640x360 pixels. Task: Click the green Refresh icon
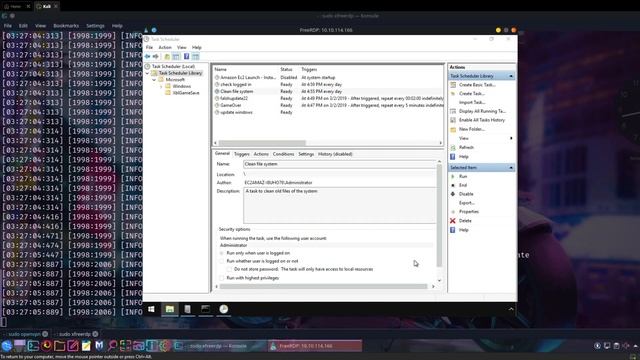click(453, 147)
